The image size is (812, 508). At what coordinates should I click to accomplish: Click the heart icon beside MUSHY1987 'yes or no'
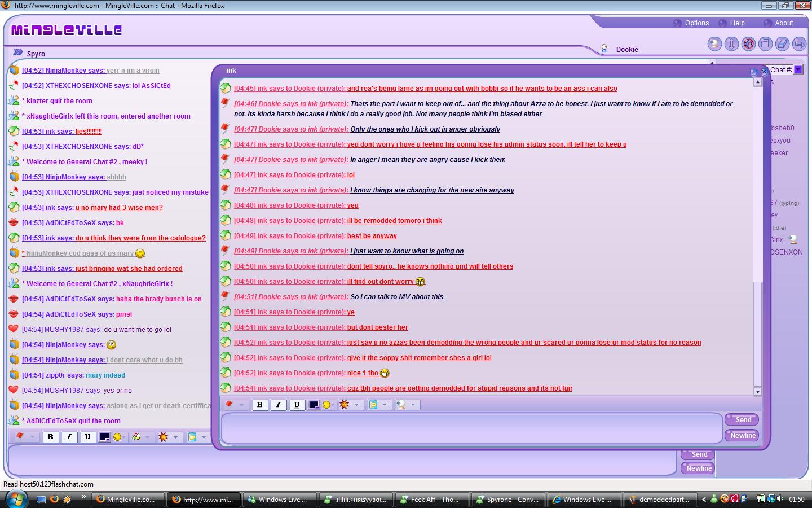click(14, 390)
